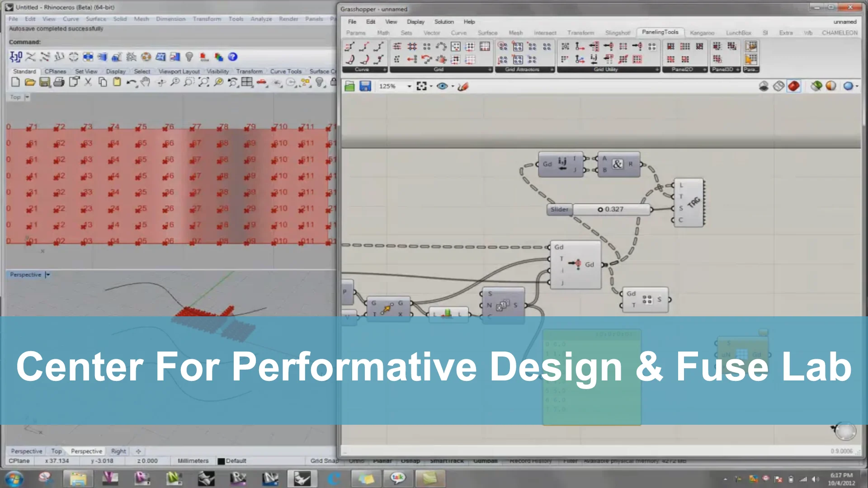
Task: Open the Solution menu in Grasshopper
Action: 444,22
